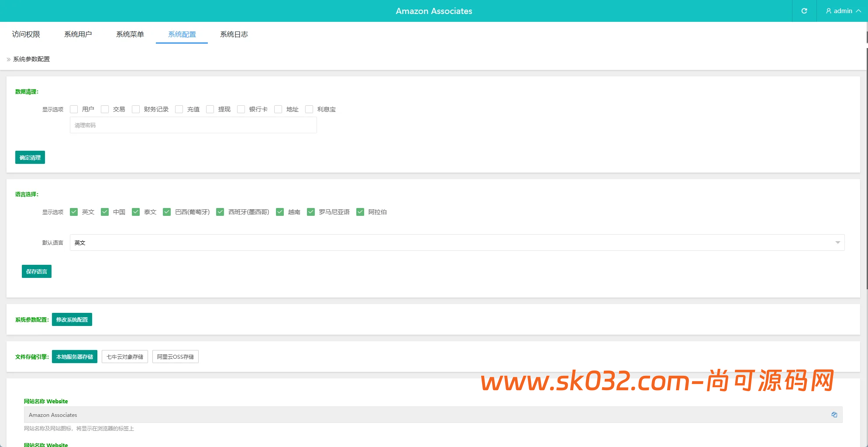Uncheck the 泰文 language checkbox
868x447 pixels.
[x=136, y=212]
